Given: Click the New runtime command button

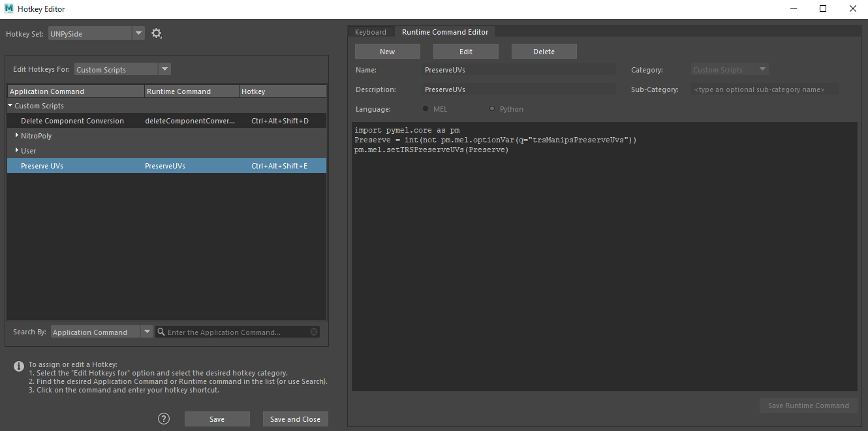Looking at the screenshot, I should tap(387, 52).
